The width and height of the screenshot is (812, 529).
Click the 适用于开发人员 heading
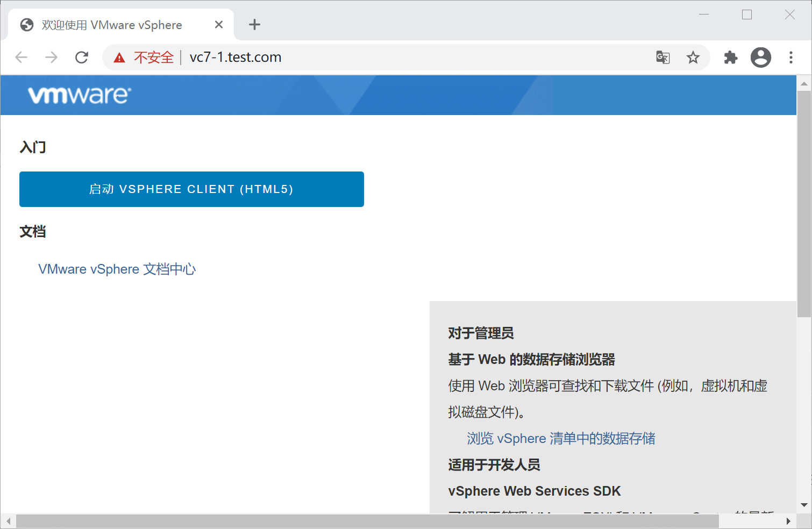(494, 465)
